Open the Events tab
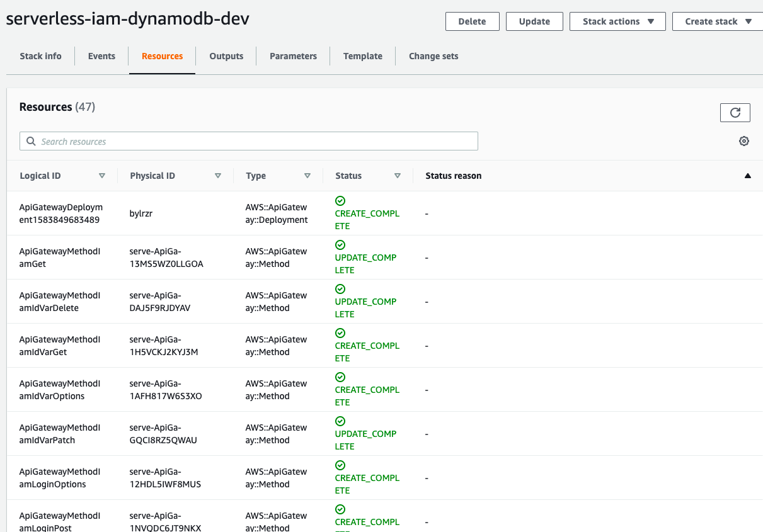This screenshot has height=532, width=763. pyautogui.click(x=101, y=56)
